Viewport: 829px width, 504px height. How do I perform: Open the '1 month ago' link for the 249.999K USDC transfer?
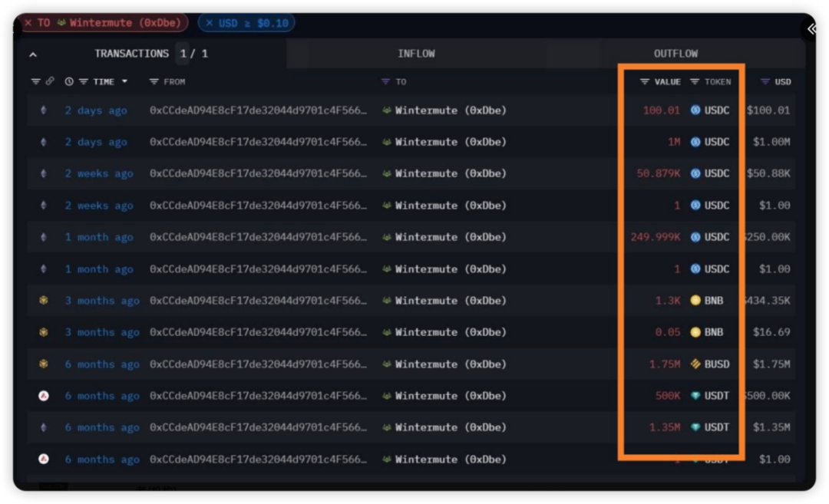[99, 237]
